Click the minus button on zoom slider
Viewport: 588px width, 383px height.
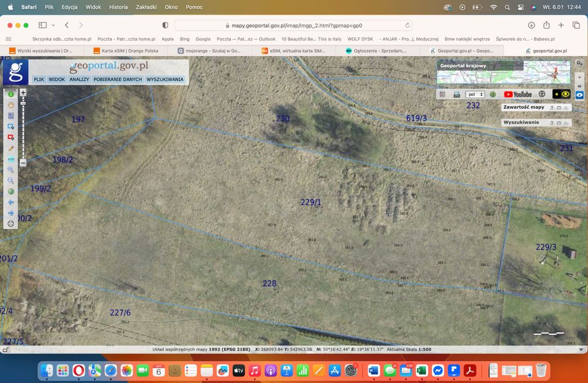click(23, 163)
